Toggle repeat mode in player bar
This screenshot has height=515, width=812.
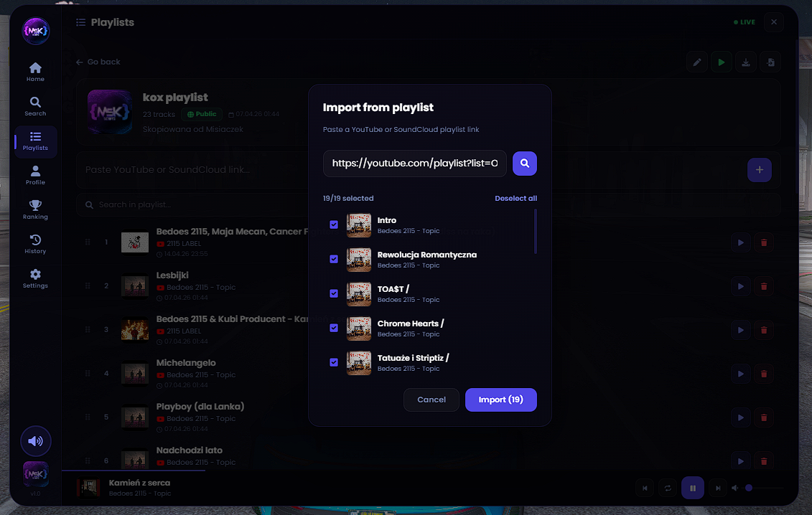[668, 488]
